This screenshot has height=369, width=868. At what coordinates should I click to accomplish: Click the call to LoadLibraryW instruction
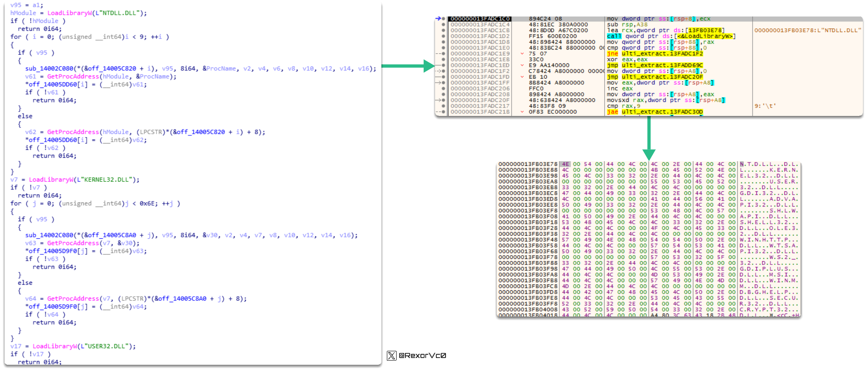[x=671, y=36]
